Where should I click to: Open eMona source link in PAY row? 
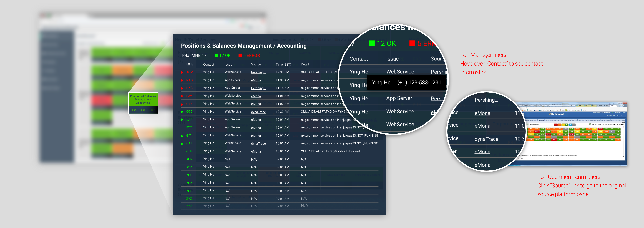point(256,96)
